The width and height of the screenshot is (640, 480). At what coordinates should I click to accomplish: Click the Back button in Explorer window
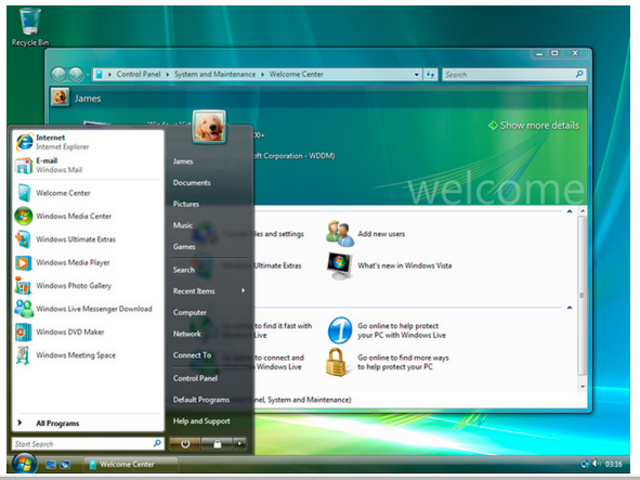[58, 74]
